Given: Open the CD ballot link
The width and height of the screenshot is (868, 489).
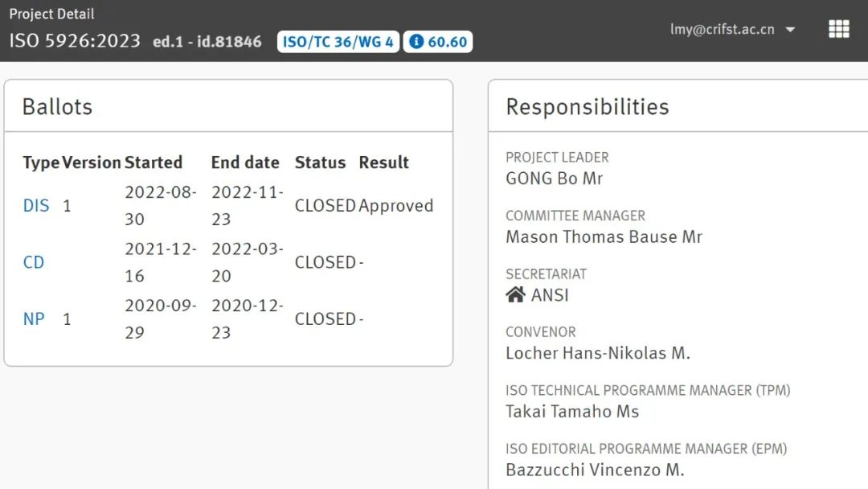Looking at the screenshot, I should click(34, 262).
